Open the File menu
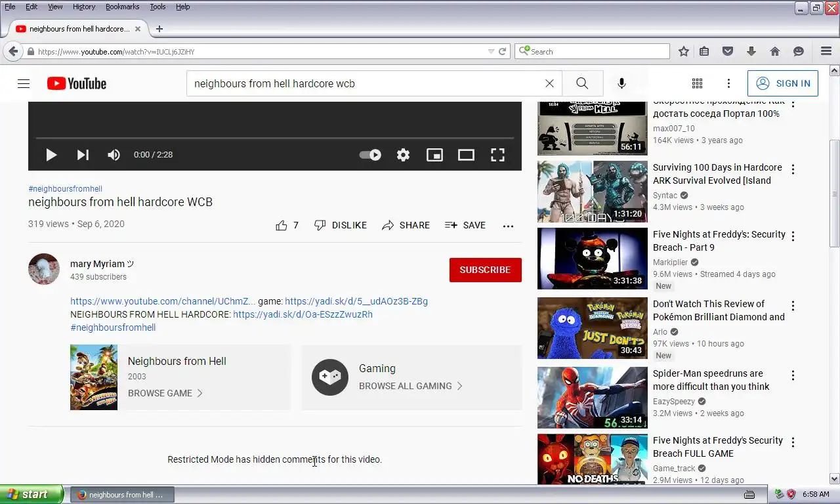840x504 pixels. click(x=10, y=7)
